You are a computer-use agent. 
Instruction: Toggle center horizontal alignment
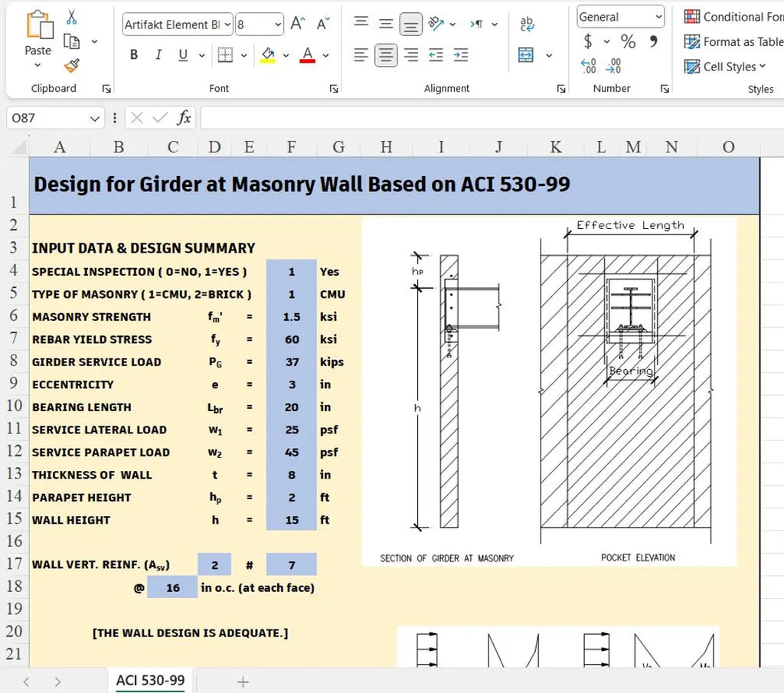point(386,54)
